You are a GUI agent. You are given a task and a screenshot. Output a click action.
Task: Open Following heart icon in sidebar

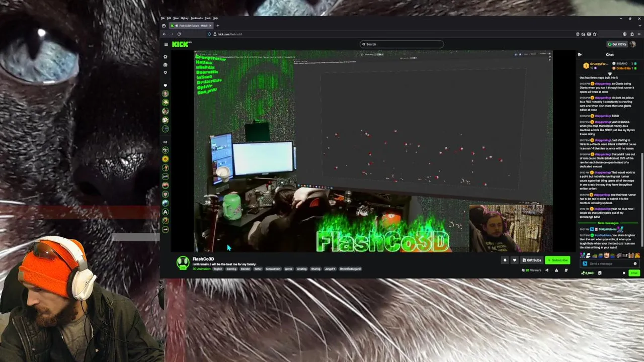165,73
